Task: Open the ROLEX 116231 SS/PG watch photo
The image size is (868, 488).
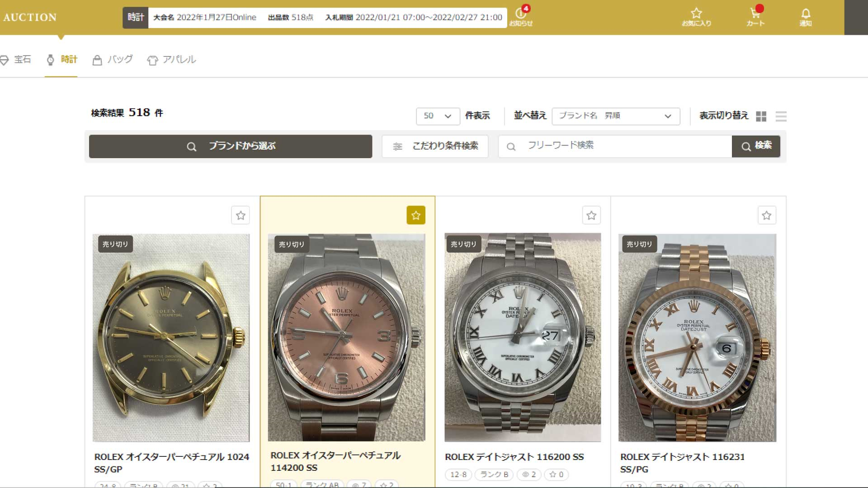Action: pyautogui.click(x=697, y=338)
